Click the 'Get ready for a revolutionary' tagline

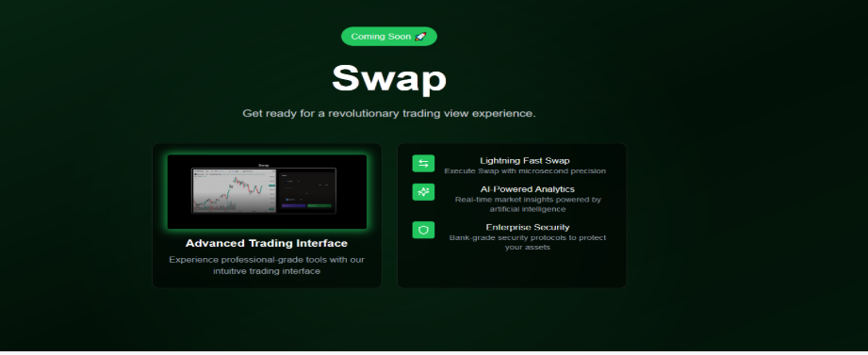click(x=389, y=113)
